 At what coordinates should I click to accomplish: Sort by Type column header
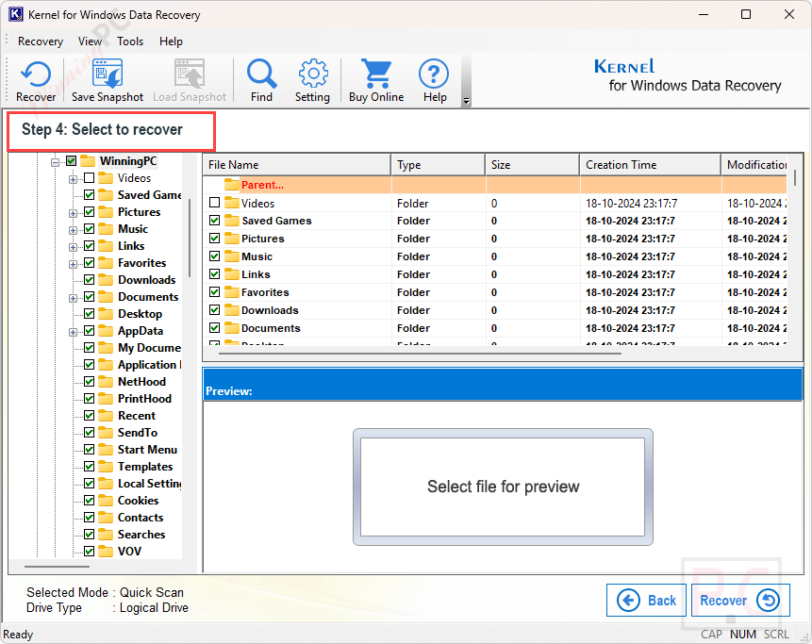439,165
